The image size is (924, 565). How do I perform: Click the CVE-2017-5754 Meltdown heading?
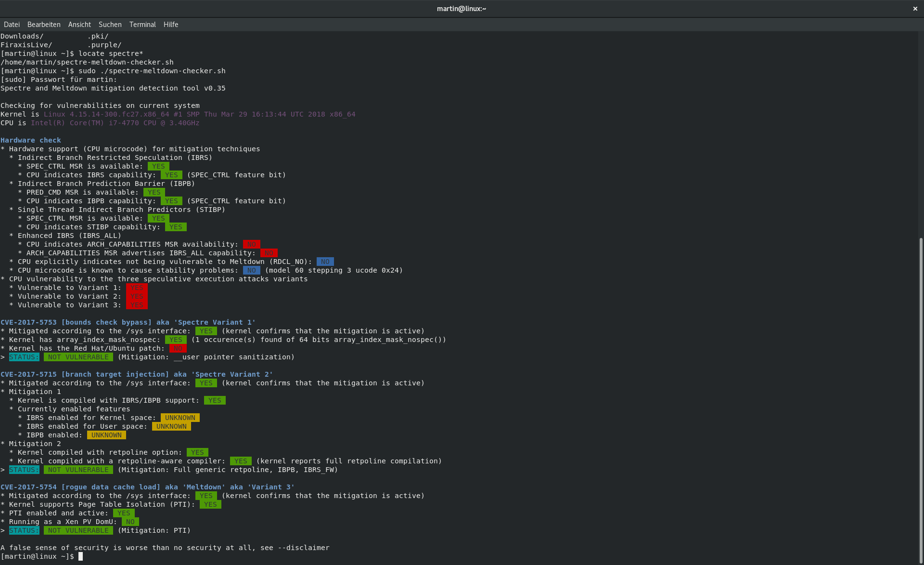point(147,487)
